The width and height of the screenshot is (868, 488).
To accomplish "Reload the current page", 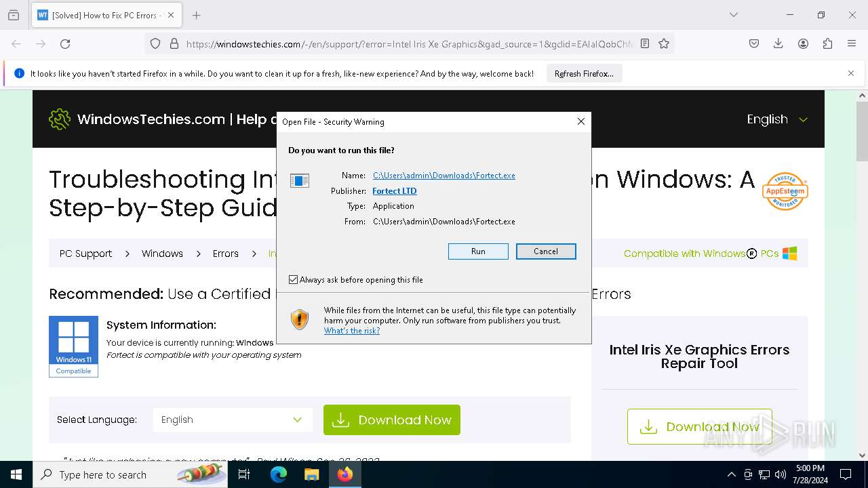I will coord(65,43).
